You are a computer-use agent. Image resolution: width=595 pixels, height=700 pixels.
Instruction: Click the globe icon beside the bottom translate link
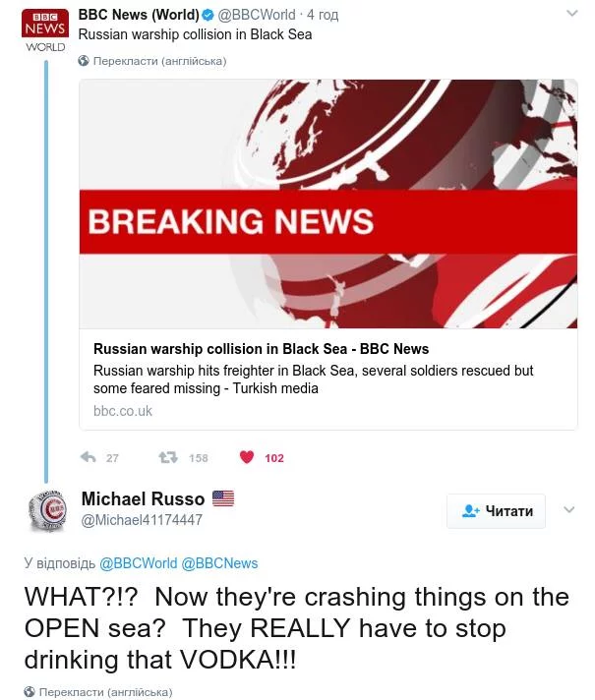(30, 692)
